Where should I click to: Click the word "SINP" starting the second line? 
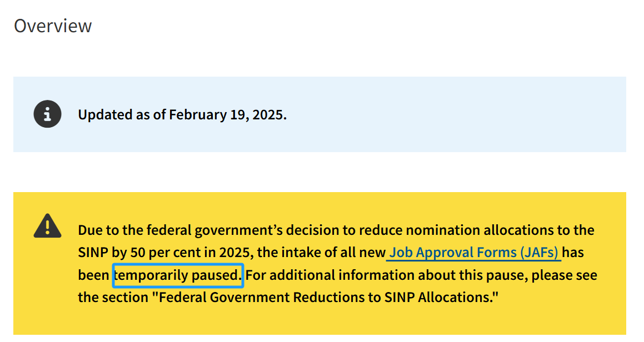pyautogui.click(x=93, y=253)
